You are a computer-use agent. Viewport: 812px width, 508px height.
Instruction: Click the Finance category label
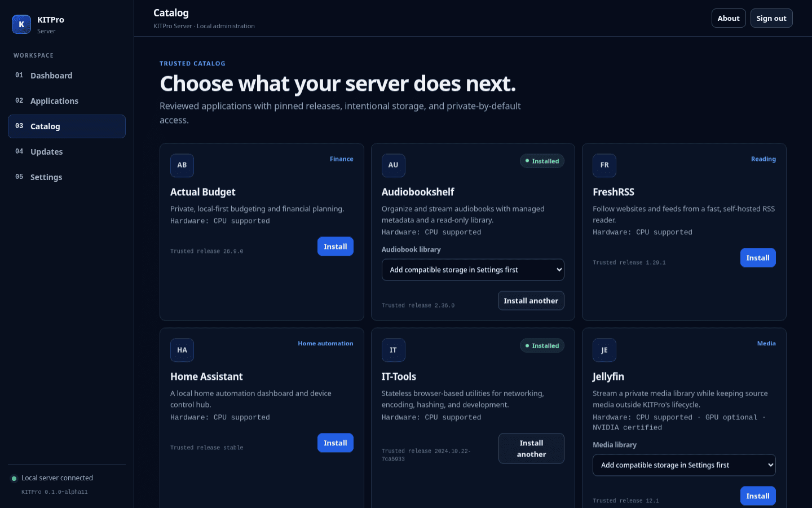tap(342, 159)
